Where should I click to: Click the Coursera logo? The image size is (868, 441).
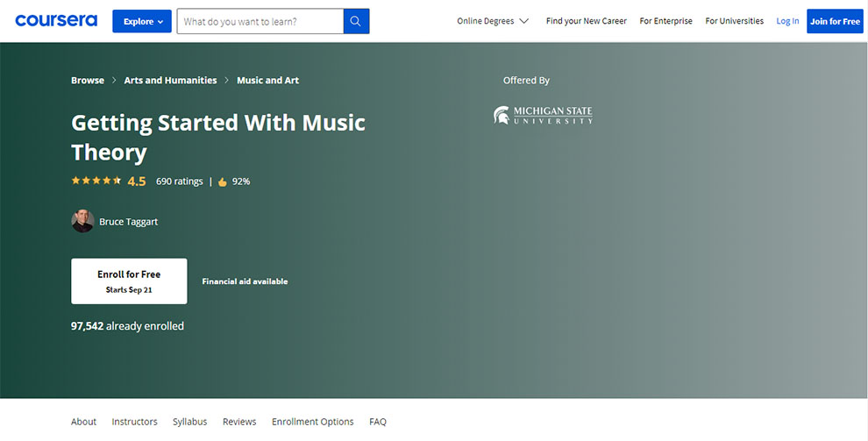pos(56,21)
